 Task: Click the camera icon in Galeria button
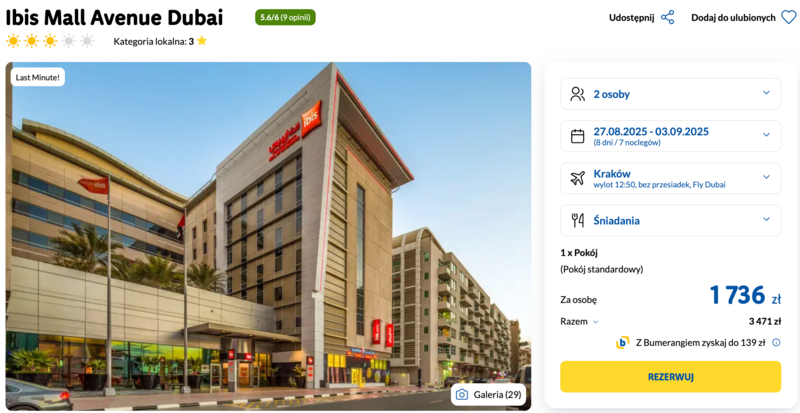462,395
